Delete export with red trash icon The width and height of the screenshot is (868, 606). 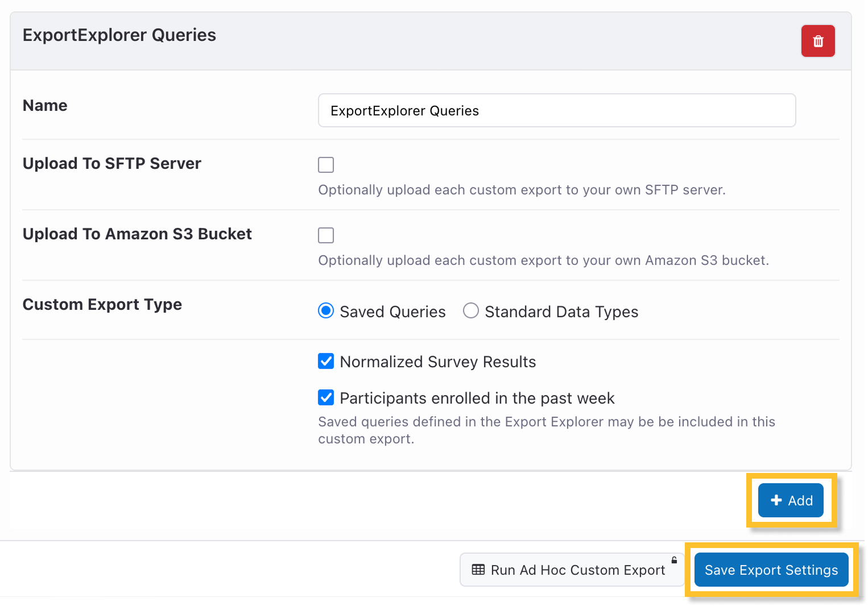pyautogui.click(x=817, y=41)
